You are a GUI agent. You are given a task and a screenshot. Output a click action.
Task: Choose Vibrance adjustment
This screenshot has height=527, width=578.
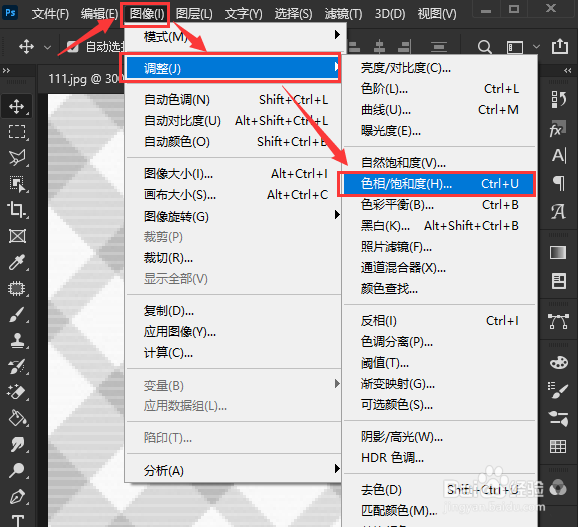pos(439,163)
